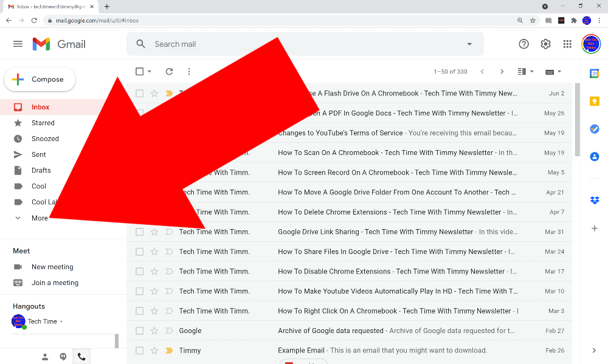608x364 pixels.
Task: Select the Right Click On Chromebook email
Action: [x=140, y=311]
